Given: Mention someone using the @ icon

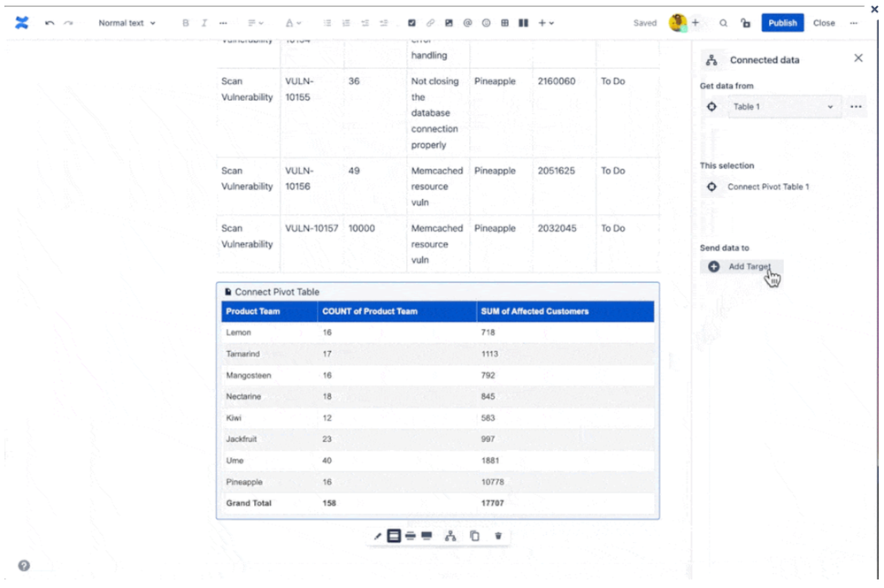Looking at the screenshot, I should point(467,22).
